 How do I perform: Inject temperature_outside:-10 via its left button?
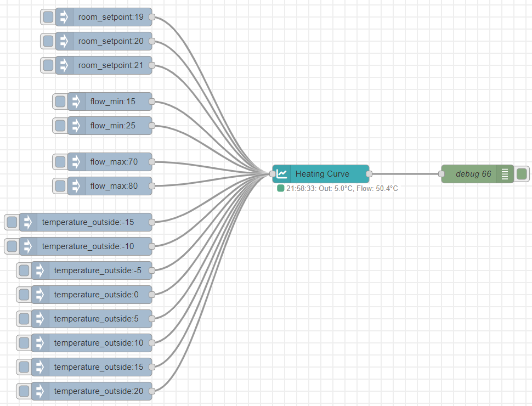(x=12, y=246)
